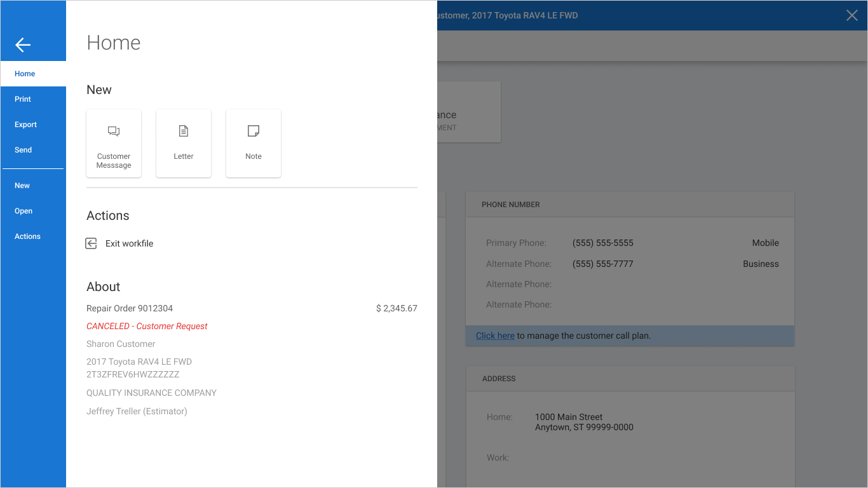Click the home address 1000 Main Street
This screenshot has width=868, height=488.
click(569, 417)
